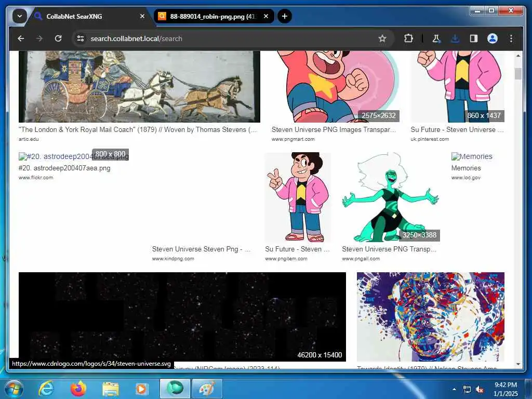Open Windows Explorer from the taskbar
Viewport: 532px width, 399px height.
coord(111,389)
